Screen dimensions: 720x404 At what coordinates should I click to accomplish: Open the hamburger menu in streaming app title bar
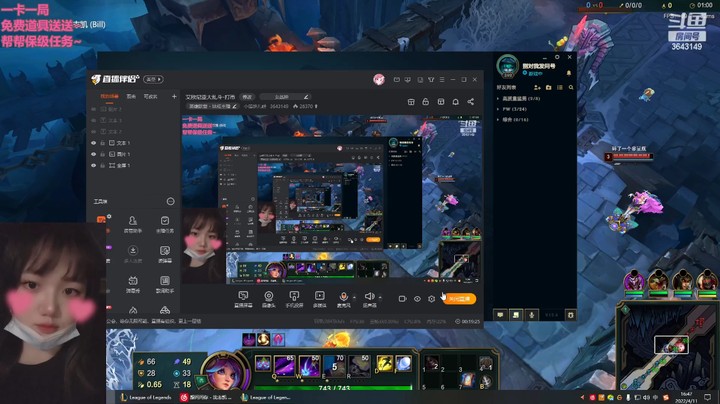click(442, 79)
